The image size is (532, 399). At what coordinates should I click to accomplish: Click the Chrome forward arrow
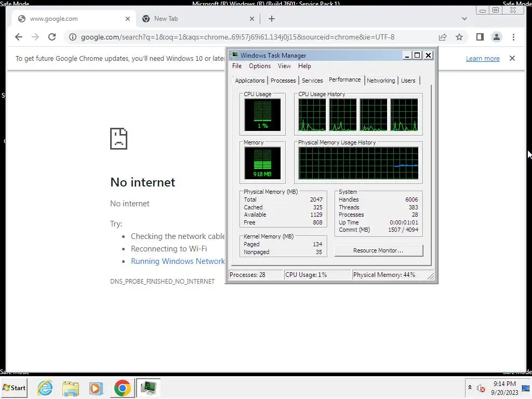pyautogui.click(x=35, y=37)
